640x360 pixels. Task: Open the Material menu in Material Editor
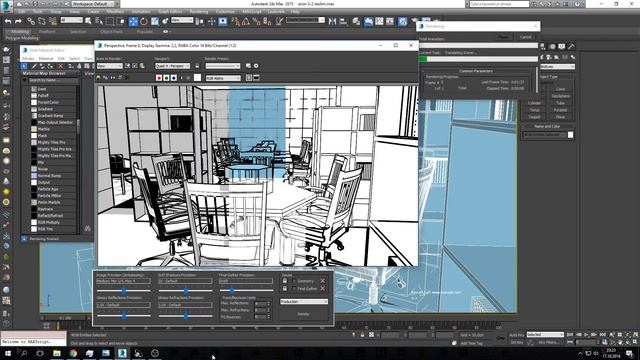click(x=46, y=59)
